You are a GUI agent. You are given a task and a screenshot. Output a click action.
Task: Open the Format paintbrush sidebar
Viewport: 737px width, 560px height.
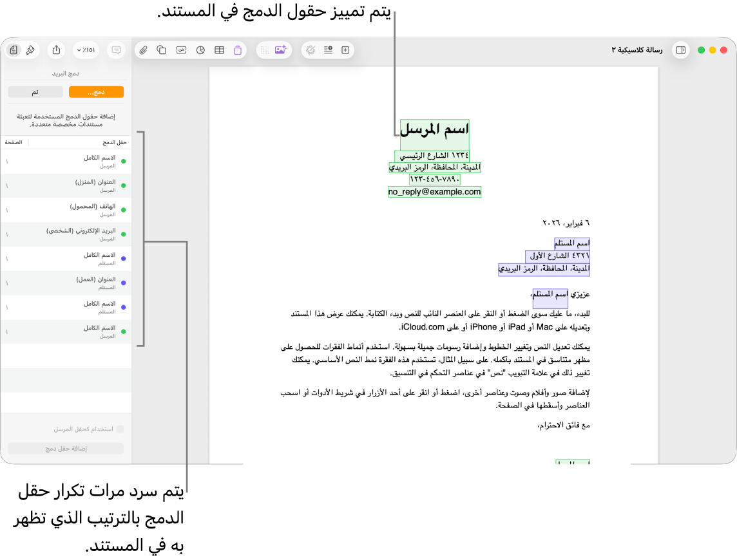pos(30,50)
